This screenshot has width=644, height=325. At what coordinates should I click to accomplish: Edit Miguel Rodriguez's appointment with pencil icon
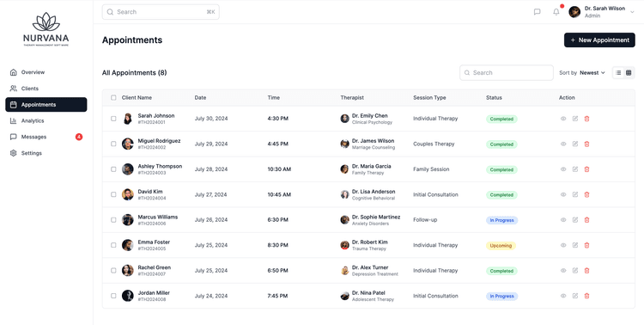click(x=575, y=144)
